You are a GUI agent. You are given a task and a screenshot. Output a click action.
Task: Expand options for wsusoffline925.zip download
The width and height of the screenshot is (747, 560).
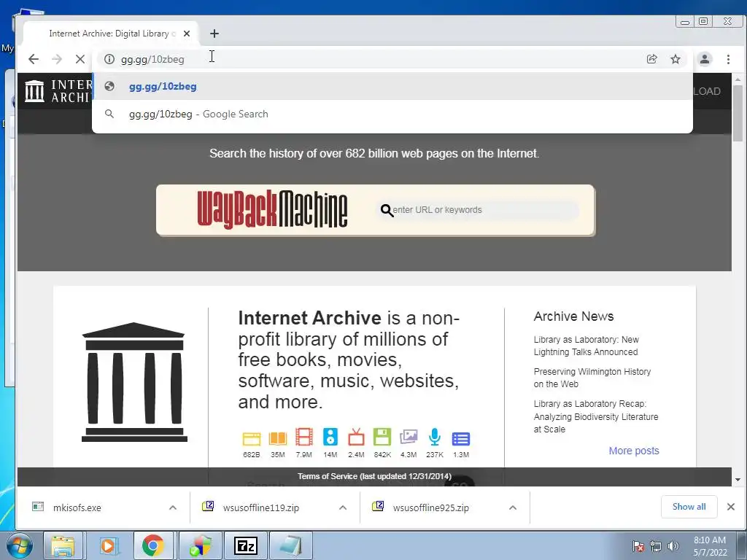tap(513, 507)
